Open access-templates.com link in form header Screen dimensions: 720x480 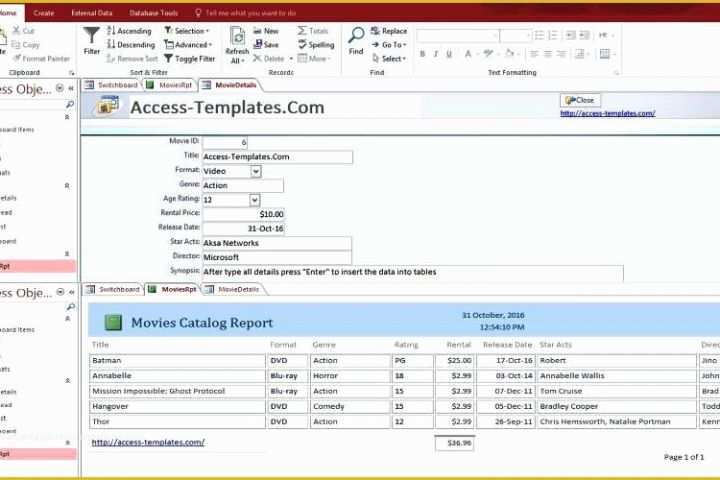pyautogui.click(x=608, y=113)
